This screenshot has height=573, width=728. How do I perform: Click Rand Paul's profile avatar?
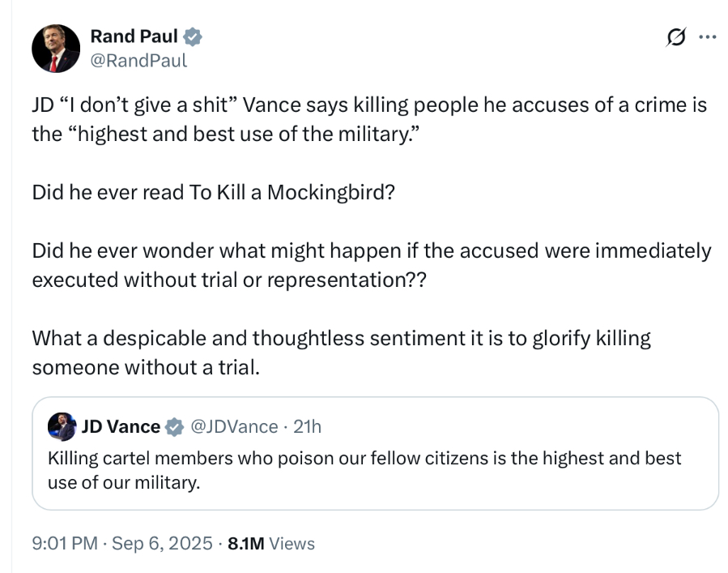click(x=56, y=48)
